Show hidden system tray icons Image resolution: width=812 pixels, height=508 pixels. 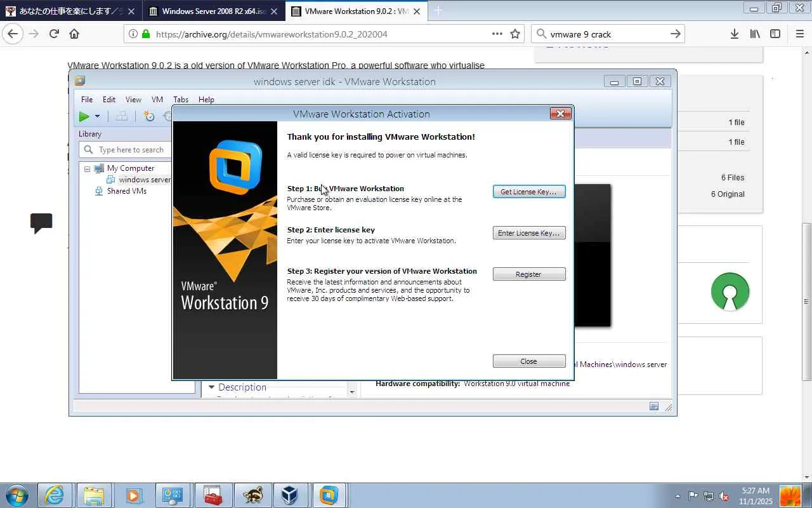(678, 497)
